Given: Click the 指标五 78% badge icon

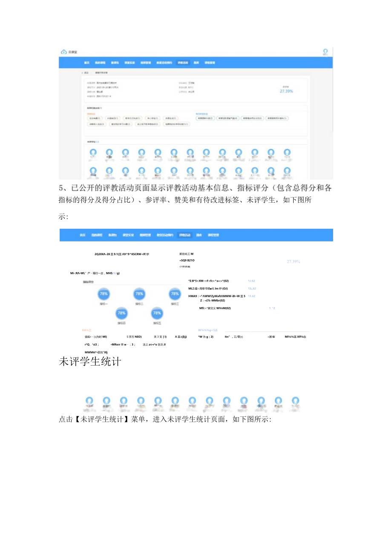Looking at the screenshot, I should coord(156,313).
